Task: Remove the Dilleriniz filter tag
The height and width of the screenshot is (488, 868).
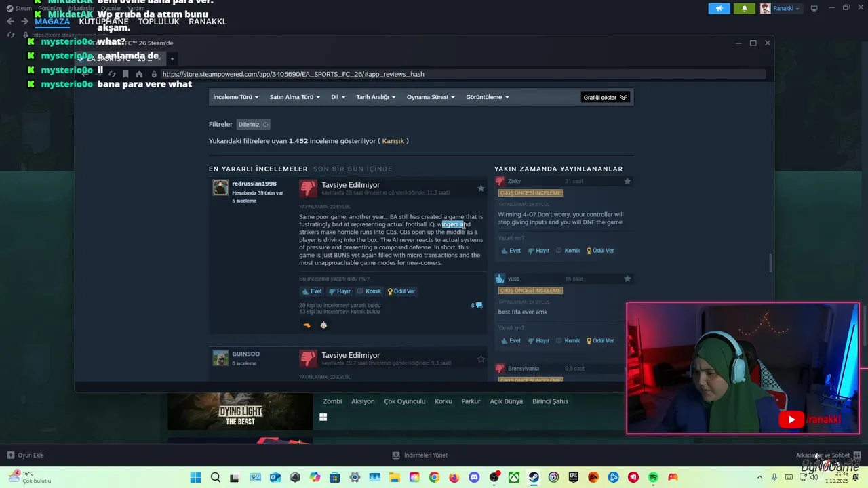Action: (x=266, y=125)
